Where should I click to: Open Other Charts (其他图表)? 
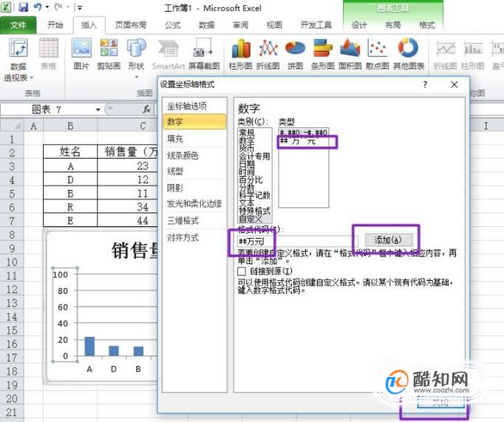tap(409, 54)
